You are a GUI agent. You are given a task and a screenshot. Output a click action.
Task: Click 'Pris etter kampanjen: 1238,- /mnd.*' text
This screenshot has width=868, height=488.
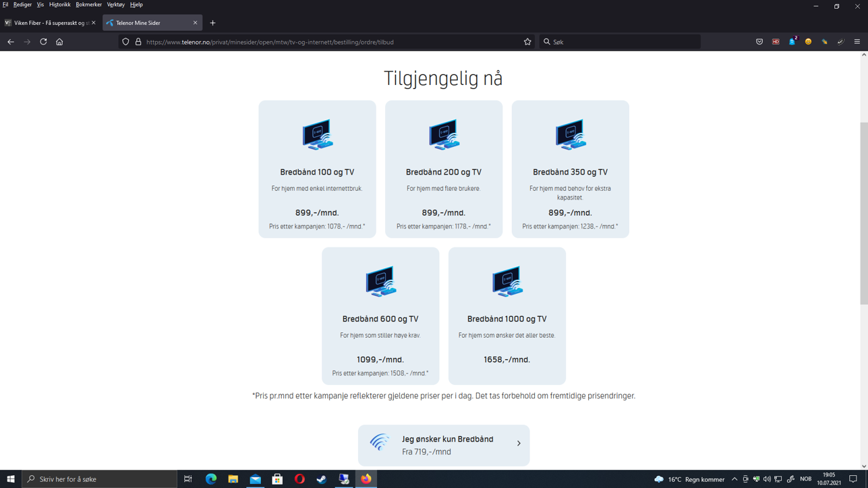571,226
